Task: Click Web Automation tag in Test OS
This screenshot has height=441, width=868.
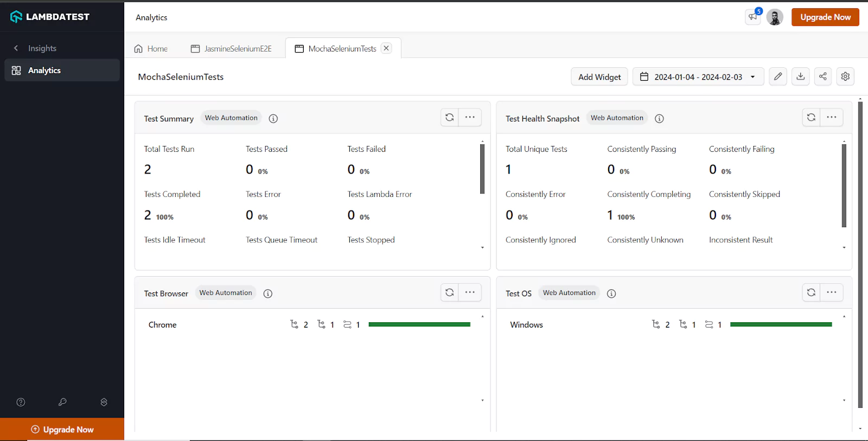Action: [569, 293]
